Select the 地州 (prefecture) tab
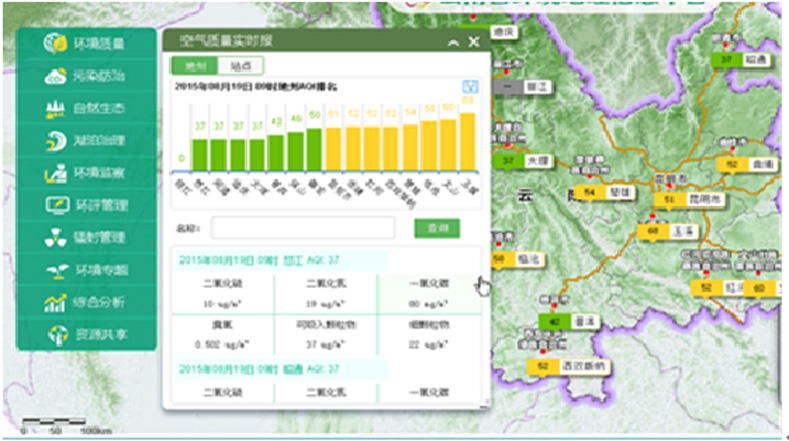 coord(194,66)
